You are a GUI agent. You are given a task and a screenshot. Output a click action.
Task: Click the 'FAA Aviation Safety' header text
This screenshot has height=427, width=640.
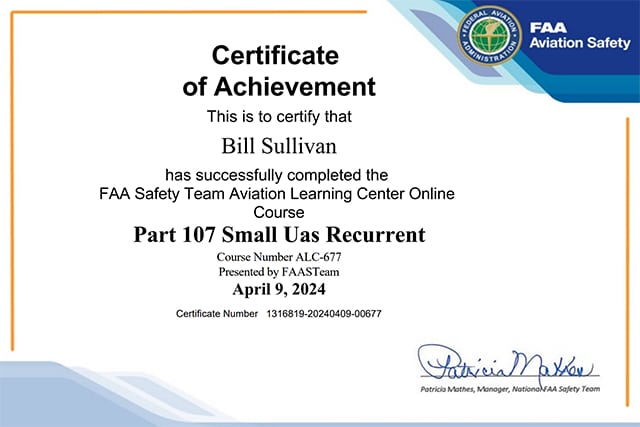pyautogui.click(x=580, y=36)
